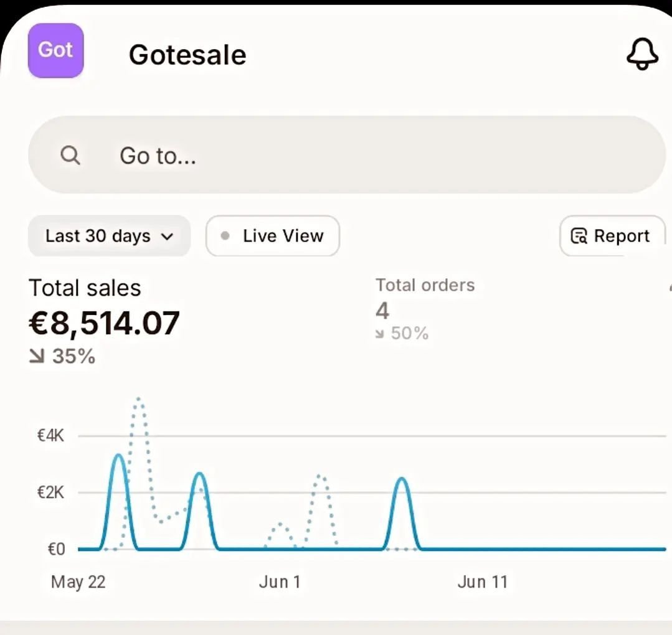Open the Report button
The width and height of the screenshot is (672, 635).
[612, 236]
